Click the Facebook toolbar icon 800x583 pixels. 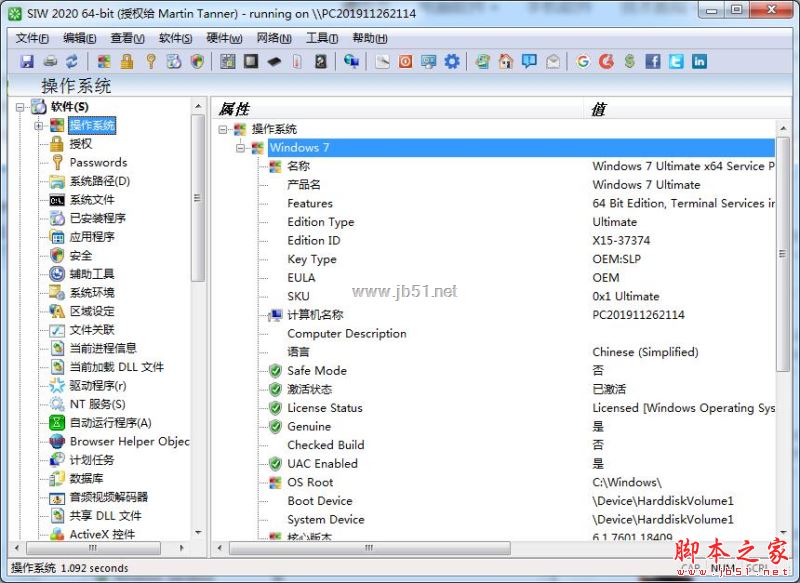coord(653,62)
